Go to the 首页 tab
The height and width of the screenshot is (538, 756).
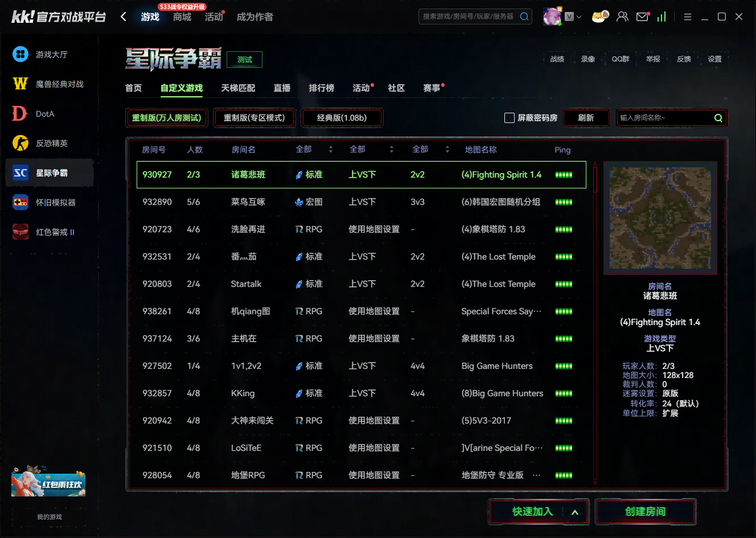(x=133, y=88)
